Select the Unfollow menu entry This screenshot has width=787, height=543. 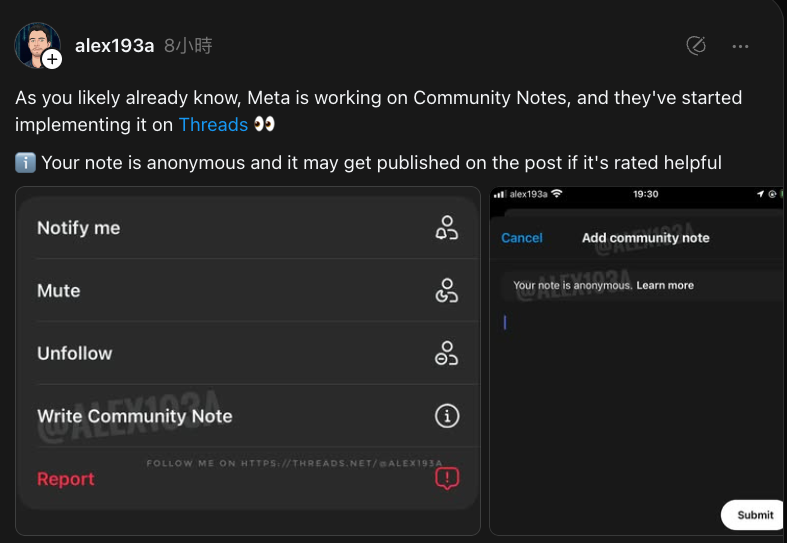(75, 353)
